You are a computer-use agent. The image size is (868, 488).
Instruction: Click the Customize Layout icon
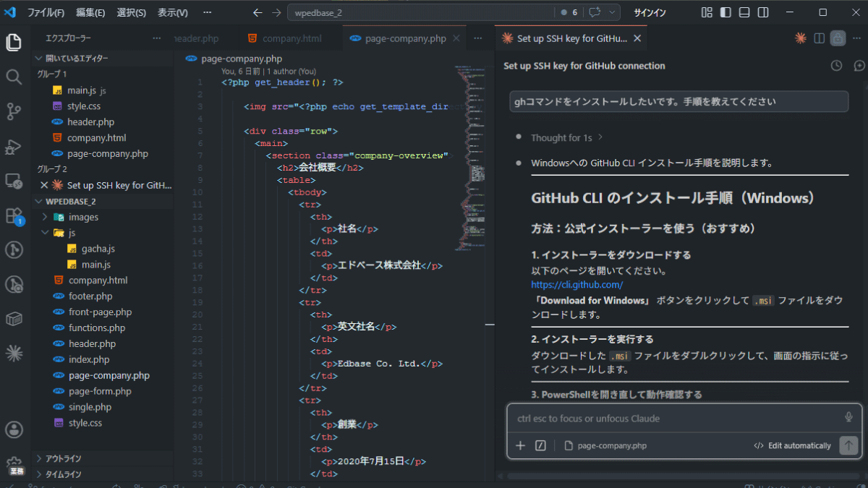point(707,12)
